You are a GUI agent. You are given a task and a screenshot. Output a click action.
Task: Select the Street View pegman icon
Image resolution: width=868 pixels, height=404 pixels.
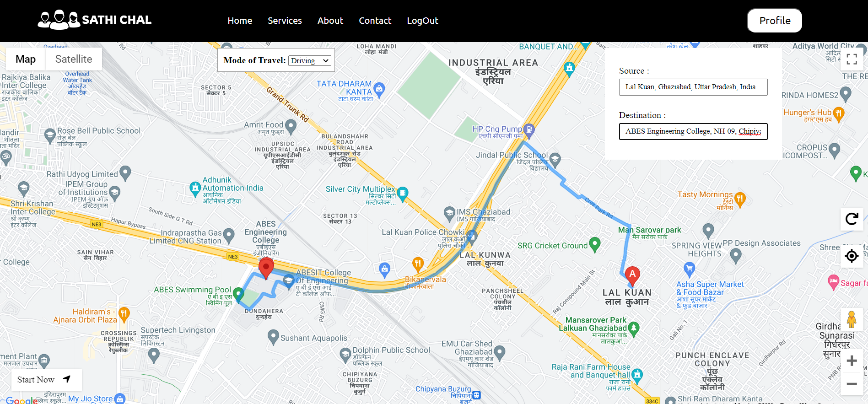[852, 319]
